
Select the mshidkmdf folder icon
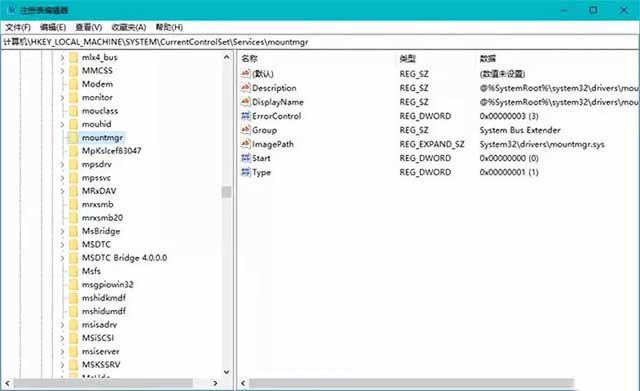pyautogui.click(x=73, y=298)
